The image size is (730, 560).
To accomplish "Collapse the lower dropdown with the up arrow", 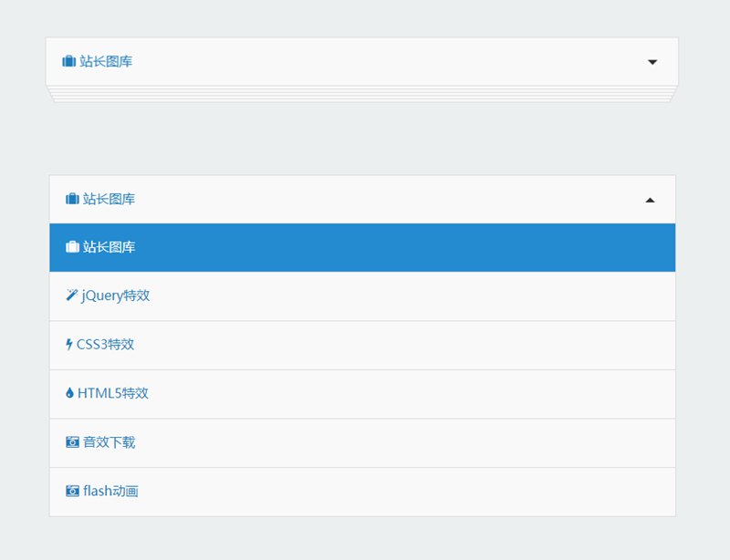I will 650,200.
